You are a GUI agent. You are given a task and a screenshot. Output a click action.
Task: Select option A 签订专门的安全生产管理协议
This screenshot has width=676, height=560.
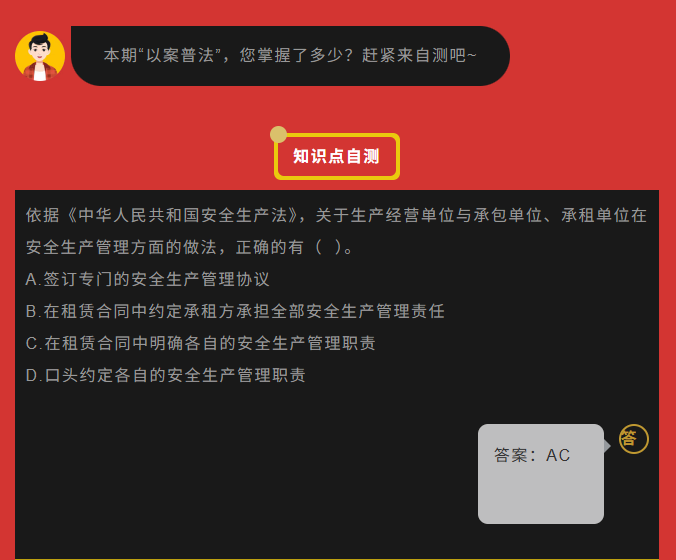pos(147,279)
